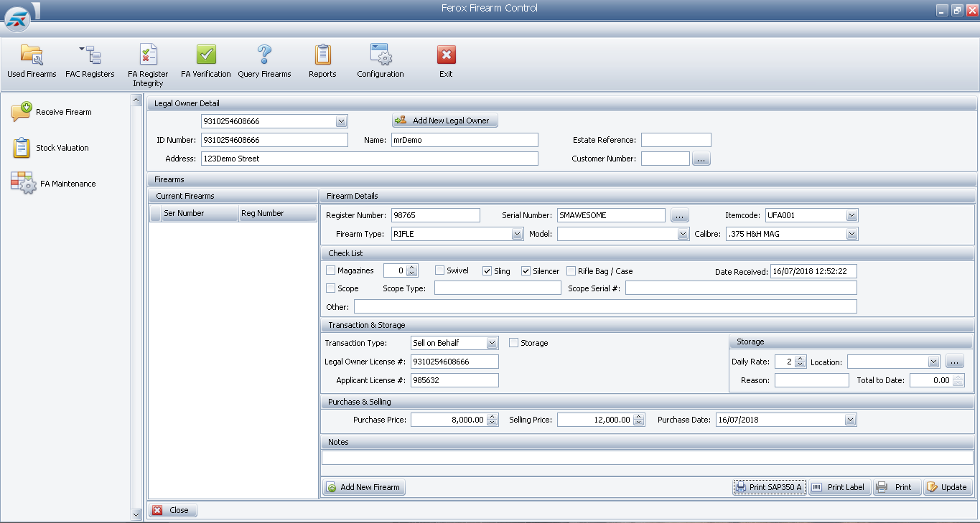Click the Date Received field
Viewport: 980px width, 523px height.
[x=813, y=271]
